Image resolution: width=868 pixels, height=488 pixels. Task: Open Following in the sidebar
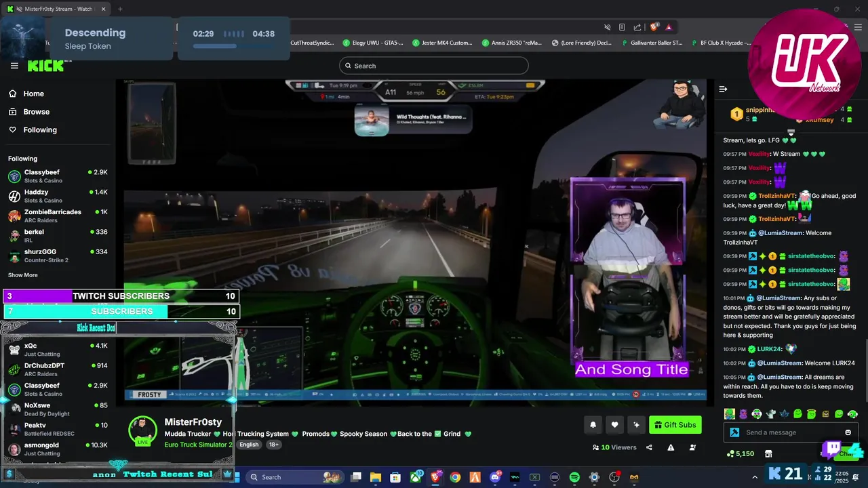[x=33, y=129]
